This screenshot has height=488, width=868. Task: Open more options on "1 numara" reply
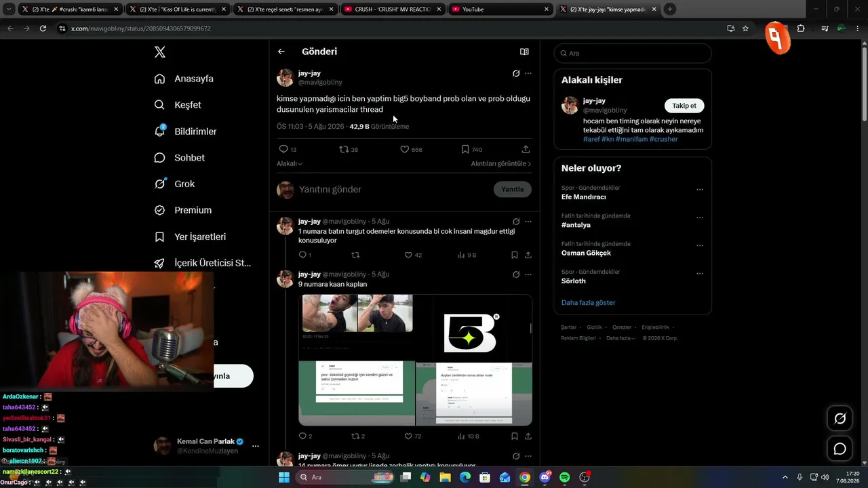pyautogui.click(x=528, y=222)
